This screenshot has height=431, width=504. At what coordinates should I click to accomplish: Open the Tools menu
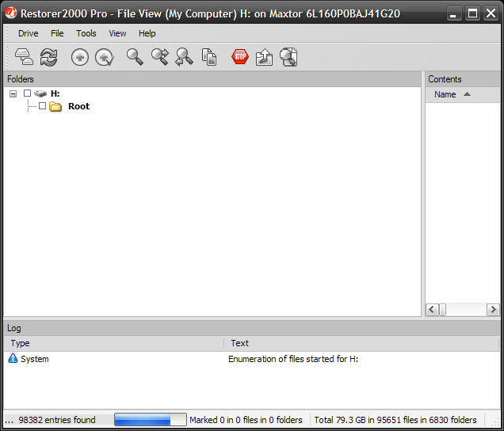point(86,33)
